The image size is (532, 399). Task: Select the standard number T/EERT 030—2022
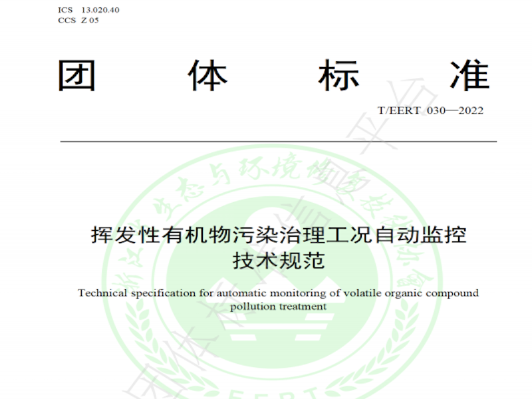pyautogui.click(x=430, y=110)
